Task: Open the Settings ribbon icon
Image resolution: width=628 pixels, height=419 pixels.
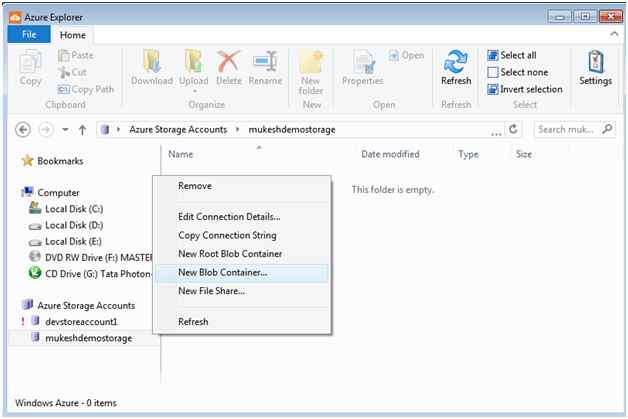Action: pyautogui.click(x=596, y=68)
